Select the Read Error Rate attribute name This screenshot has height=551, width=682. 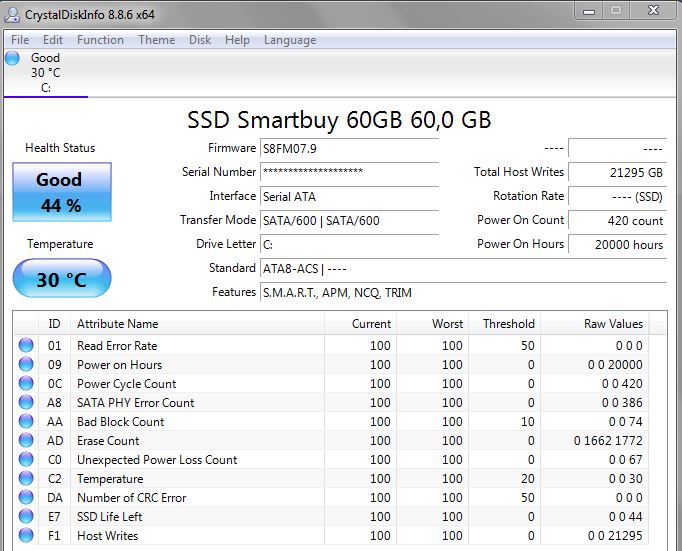click(117, 346)
